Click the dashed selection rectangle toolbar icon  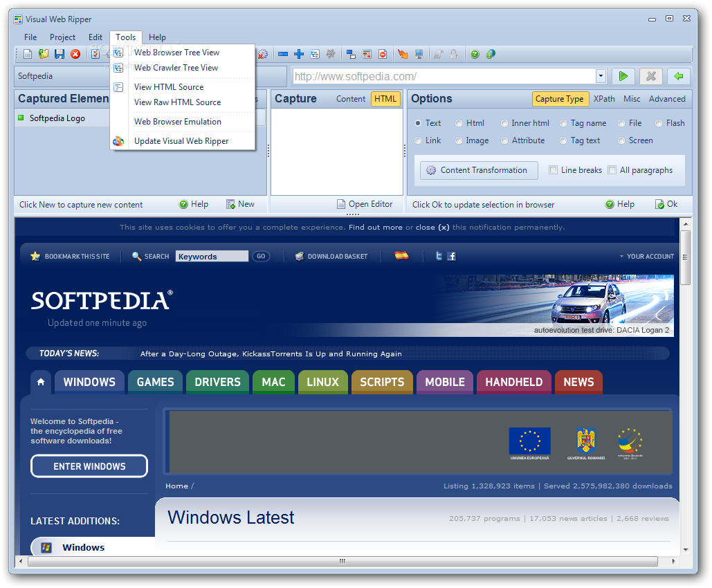[x=351, y=54]
